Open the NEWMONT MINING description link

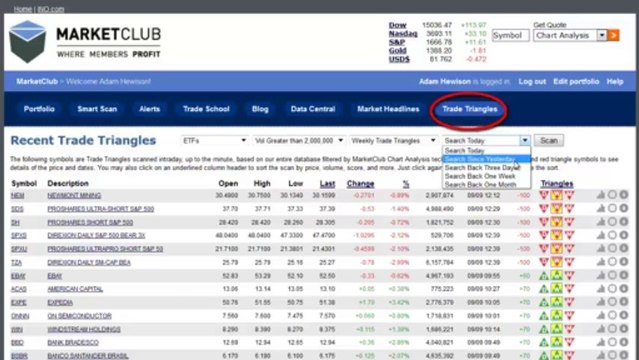[x=74, y=195]
